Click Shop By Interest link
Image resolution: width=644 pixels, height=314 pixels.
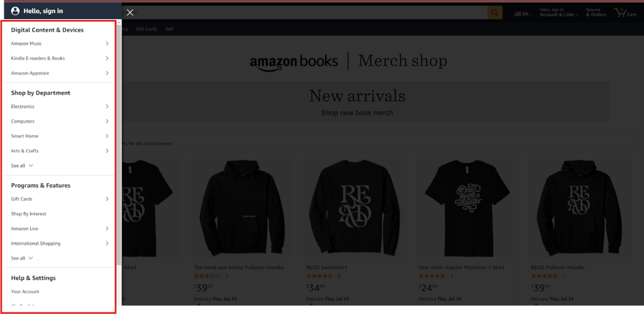(28, 214)
